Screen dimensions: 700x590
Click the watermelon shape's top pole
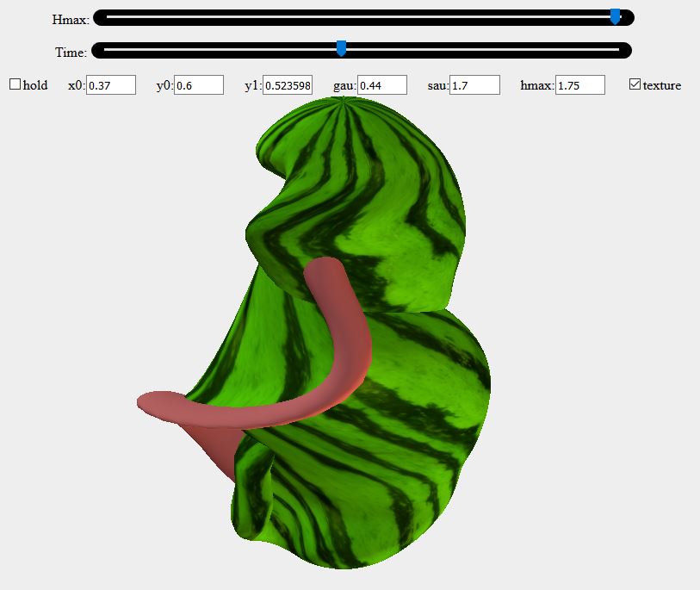click(343, 102)
